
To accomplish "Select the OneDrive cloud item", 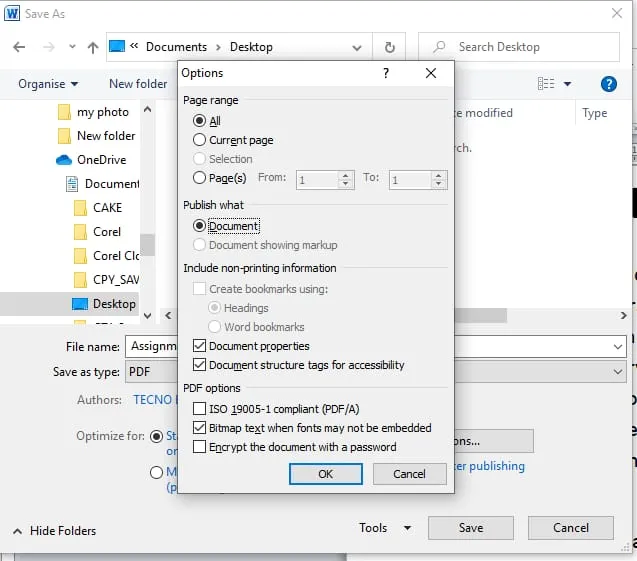I will [x=91, y=160].
